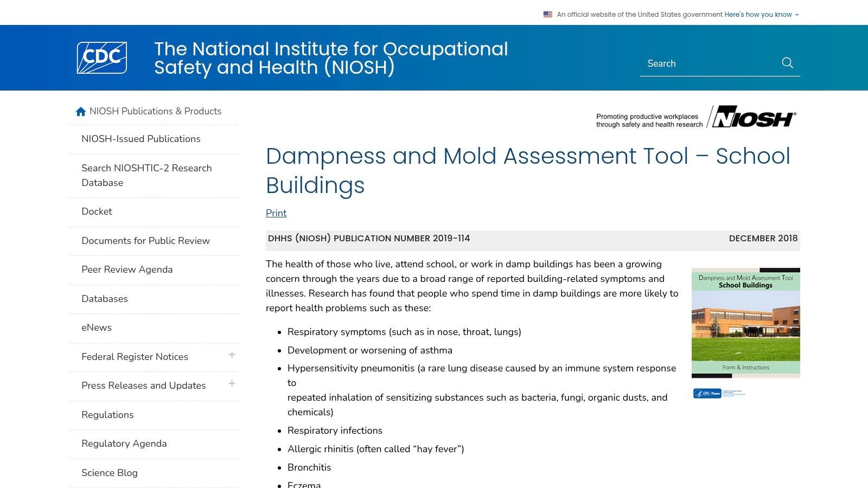The height and width of the screenshot is (488, 868).
Task: Click the home icon beside NIOSH Publications & Products
Action: click(x=80, y=111)
